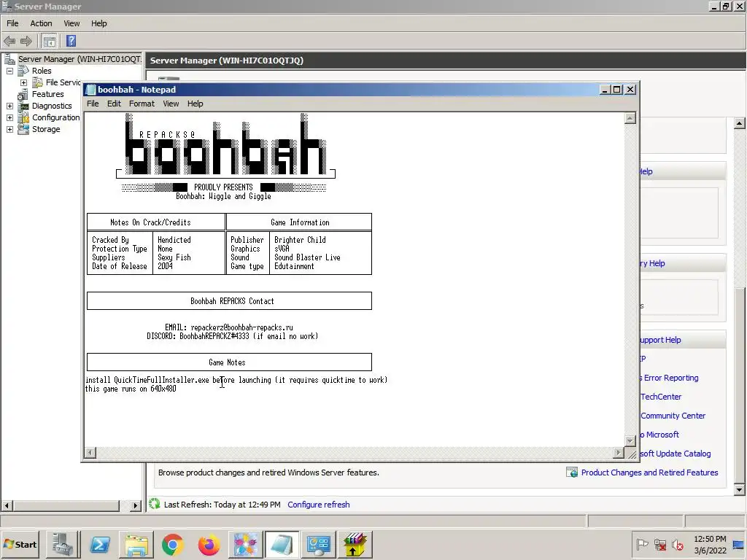Switch to Notepad taskbar button
The height and width of the screenshot is (560, 747).
[x=282, y=545]
